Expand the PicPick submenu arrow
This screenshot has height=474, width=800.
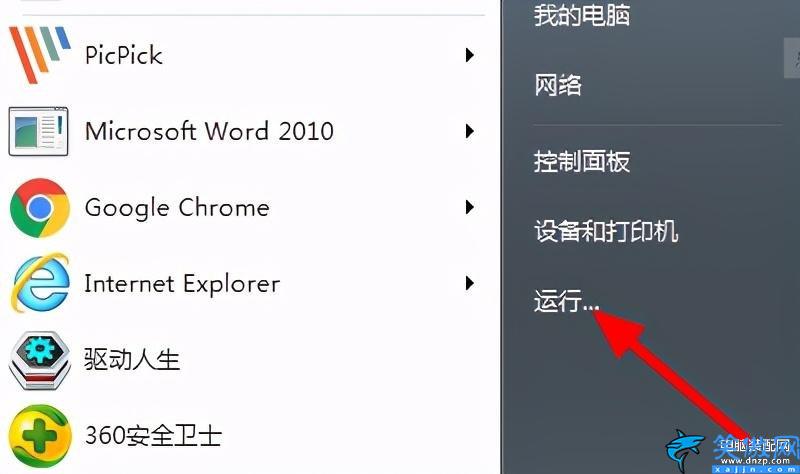469,55
